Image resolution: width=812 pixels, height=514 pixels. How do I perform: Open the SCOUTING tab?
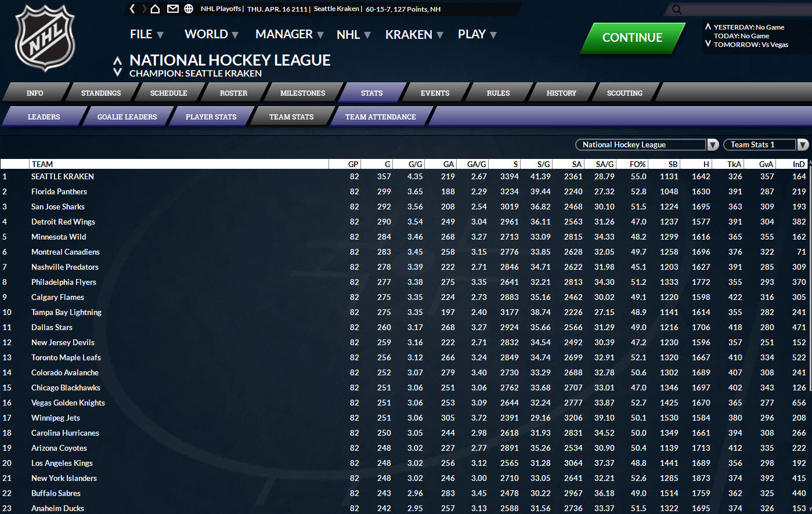coord(625,93)
